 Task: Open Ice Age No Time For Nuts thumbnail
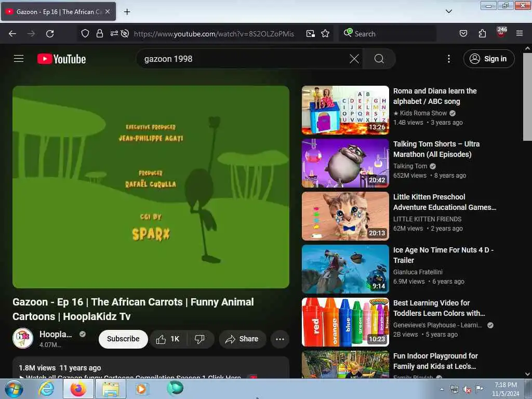pos(345,269)
